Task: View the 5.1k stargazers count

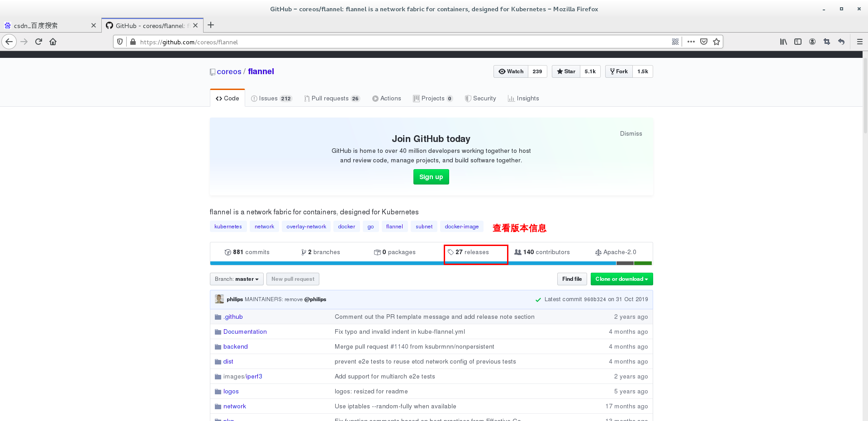Action: (590, 71)
